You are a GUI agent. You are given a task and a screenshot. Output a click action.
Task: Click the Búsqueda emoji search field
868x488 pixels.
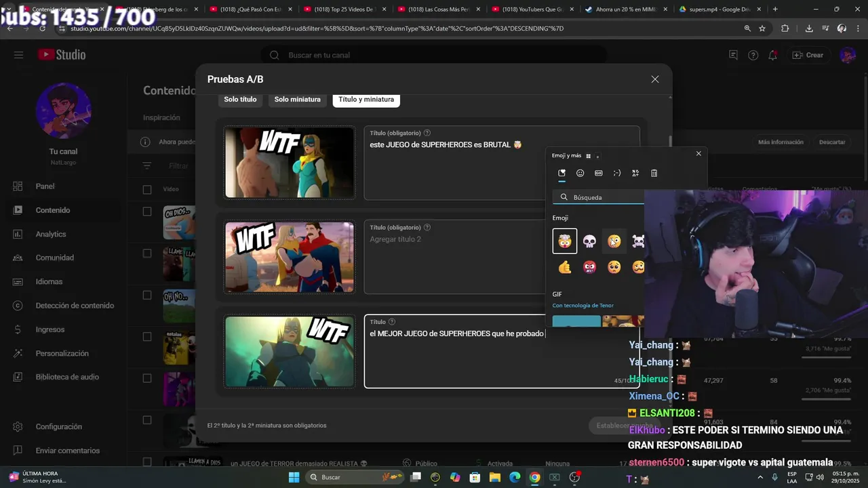tap(599, 197)
